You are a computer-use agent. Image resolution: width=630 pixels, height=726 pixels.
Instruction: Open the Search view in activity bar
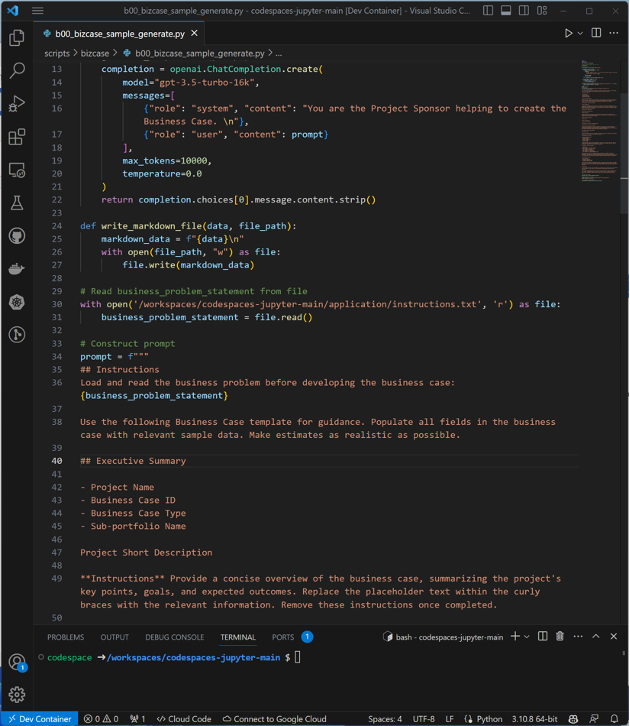(17, 70)
